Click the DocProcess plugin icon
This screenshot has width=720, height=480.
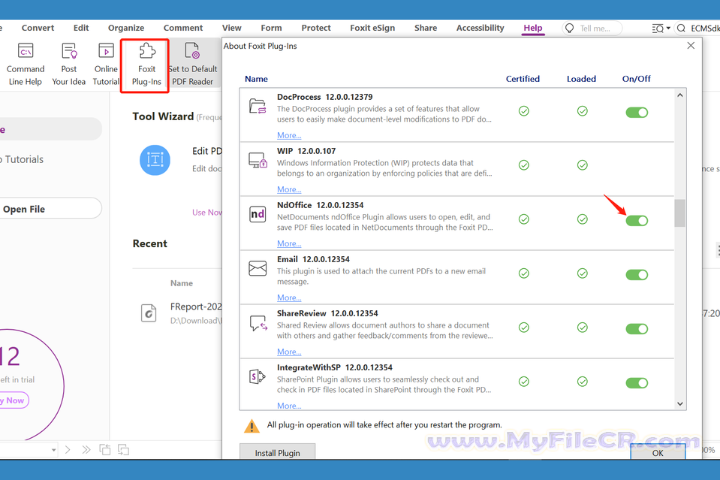coord(258,106)
